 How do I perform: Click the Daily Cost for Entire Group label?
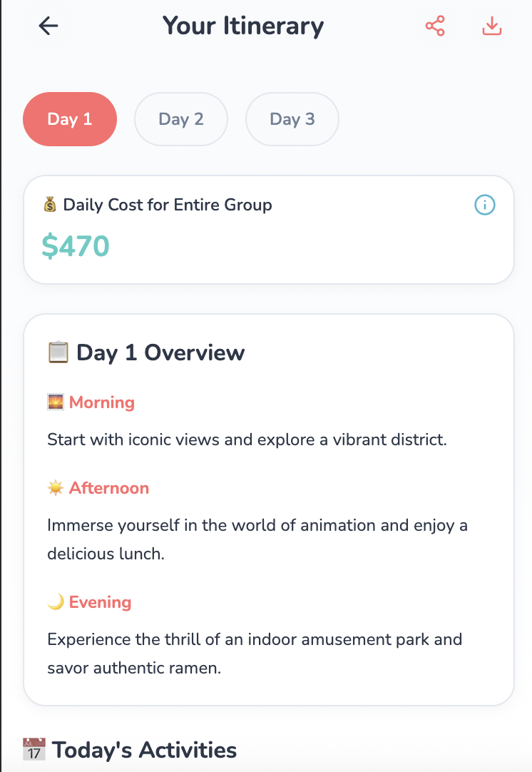[x=168, y=205]
